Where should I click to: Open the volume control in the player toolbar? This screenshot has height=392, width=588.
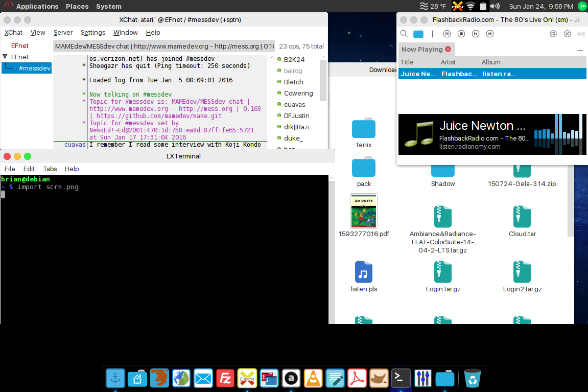tap(581, 34)
